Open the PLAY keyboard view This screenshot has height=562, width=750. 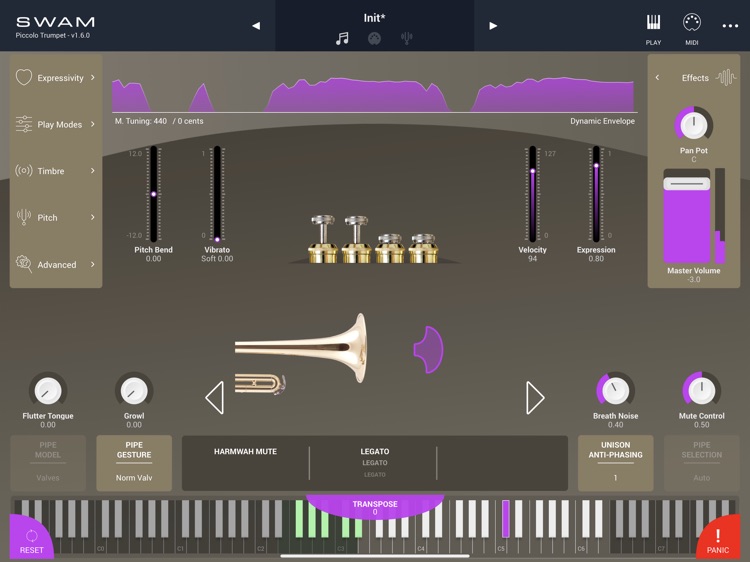point(653,29)
